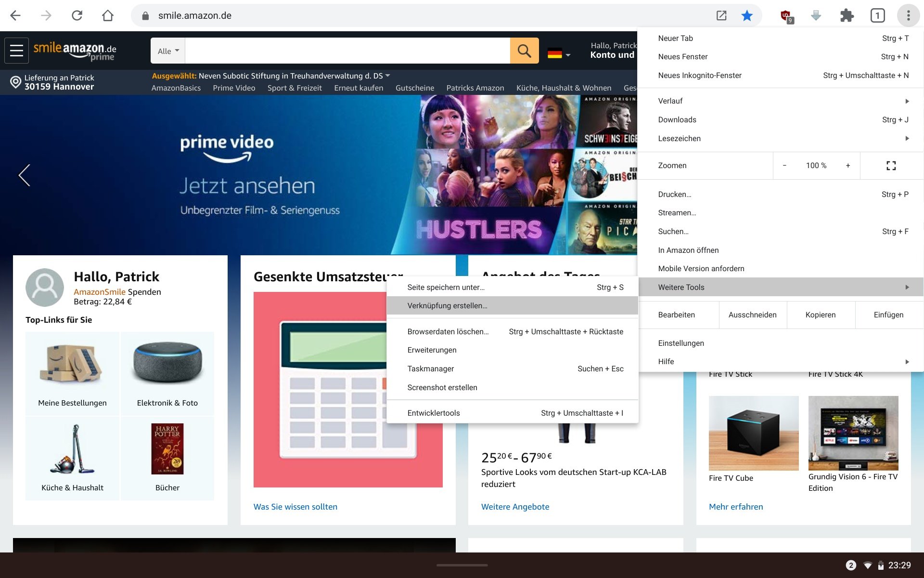Choose Verknüpfung erstellen… in submenu
924x578 pixels.
[513, 306]
